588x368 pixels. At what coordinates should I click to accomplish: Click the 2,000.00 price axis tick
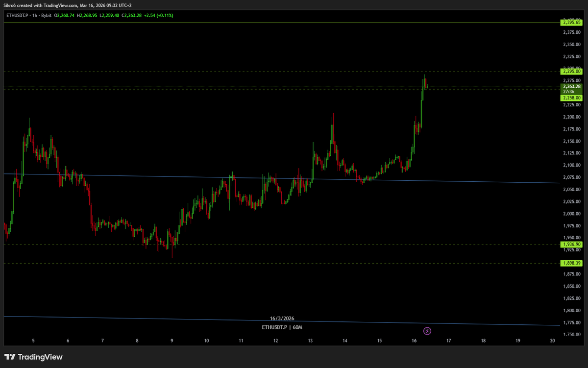click(x=572, y=214)
